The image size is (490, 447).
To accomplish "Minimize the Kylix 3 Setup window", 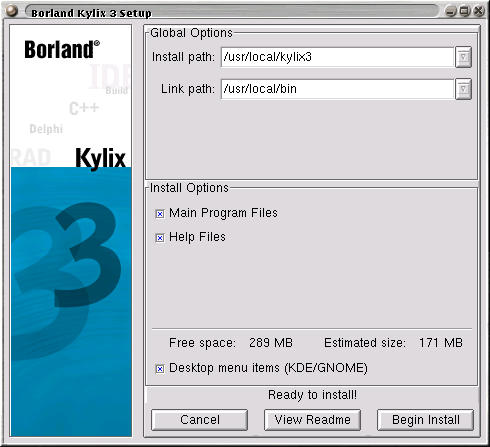I will click(x=451, y=11).
